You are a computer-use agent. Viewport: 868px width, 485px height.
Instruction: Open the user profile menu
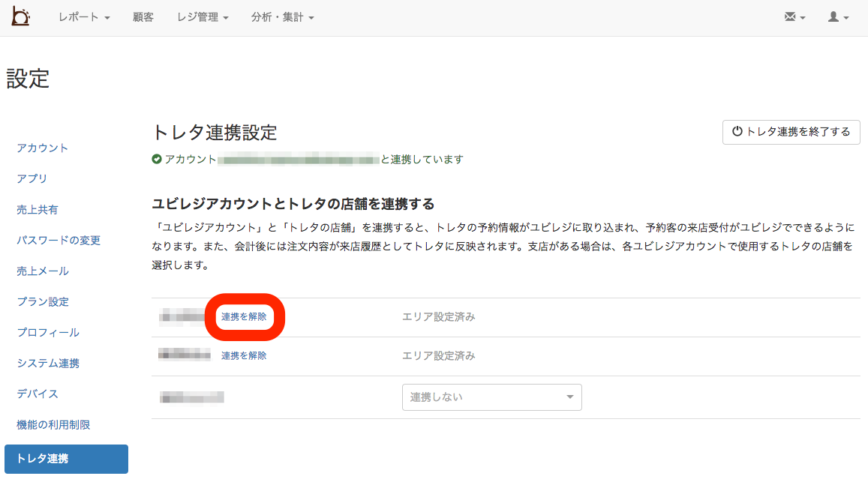pyautogui.click(x=838, y=17)
